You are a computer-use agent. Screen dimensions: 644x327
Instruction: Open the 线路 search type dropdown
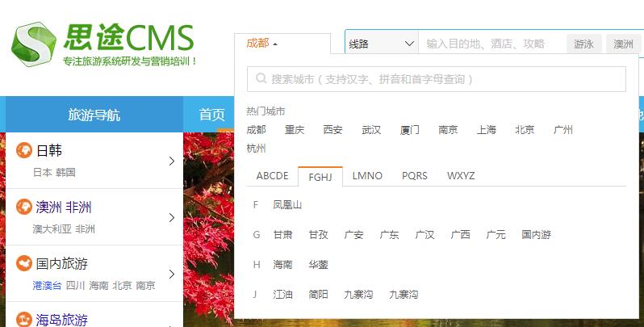coord(381,44)
